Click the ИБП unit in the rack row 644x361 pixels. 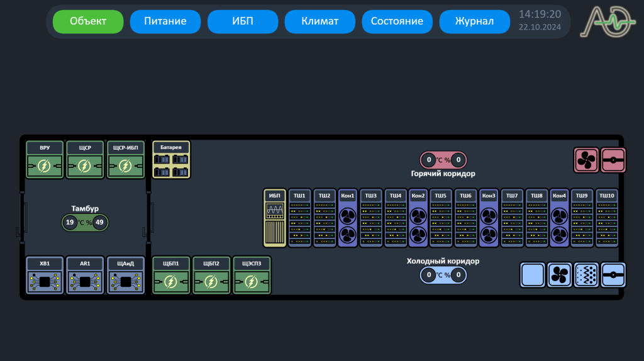275,218
